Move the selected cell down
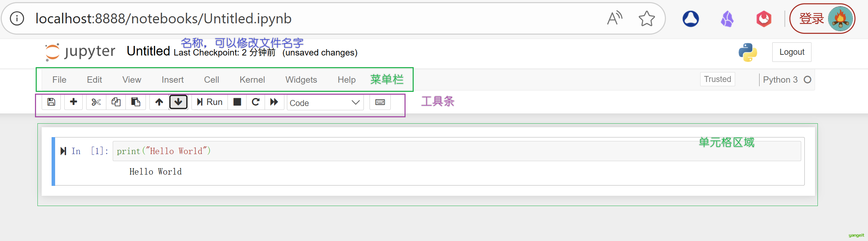 click(178, 102)
